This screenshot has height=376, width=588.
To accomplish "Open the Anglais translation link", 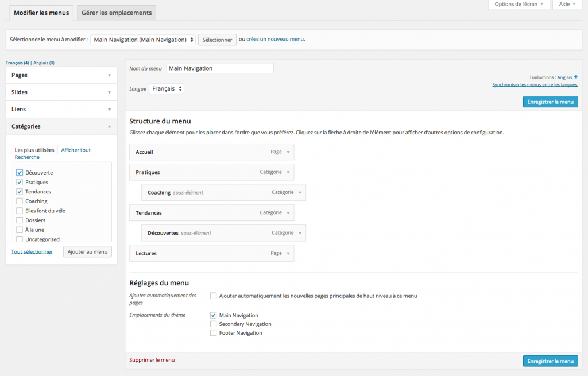I will coord(564,77).
